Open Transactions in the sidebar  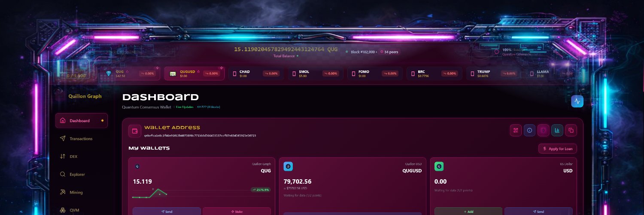click(82, 138)
